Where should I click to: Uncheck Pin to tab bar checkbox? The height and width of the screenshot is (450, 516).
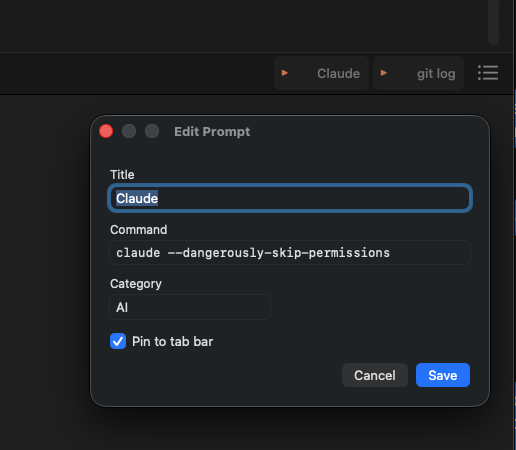pyautogui.click(x=118, y=341)
